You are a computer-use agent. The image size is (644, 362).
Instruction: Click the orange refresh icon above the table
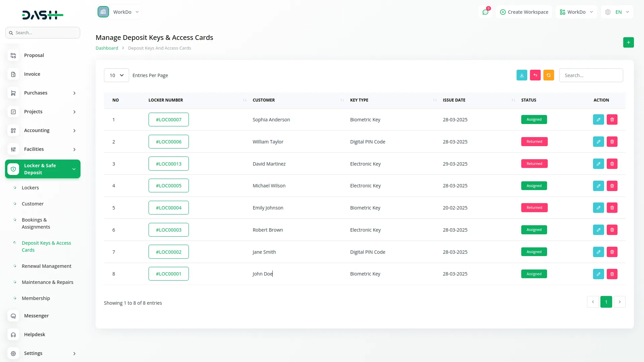coord(549,75)
